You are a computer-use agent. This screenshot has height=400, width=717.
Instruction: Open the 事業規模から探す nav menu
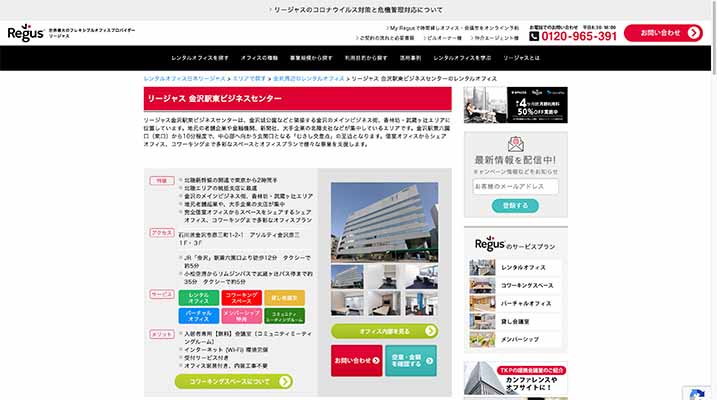click(x=311, y=58)
